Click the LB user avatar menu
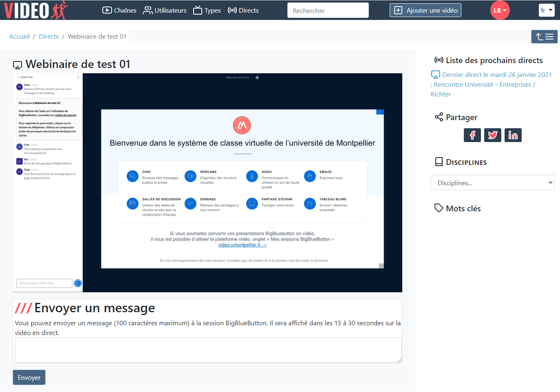 click(500, 11)
